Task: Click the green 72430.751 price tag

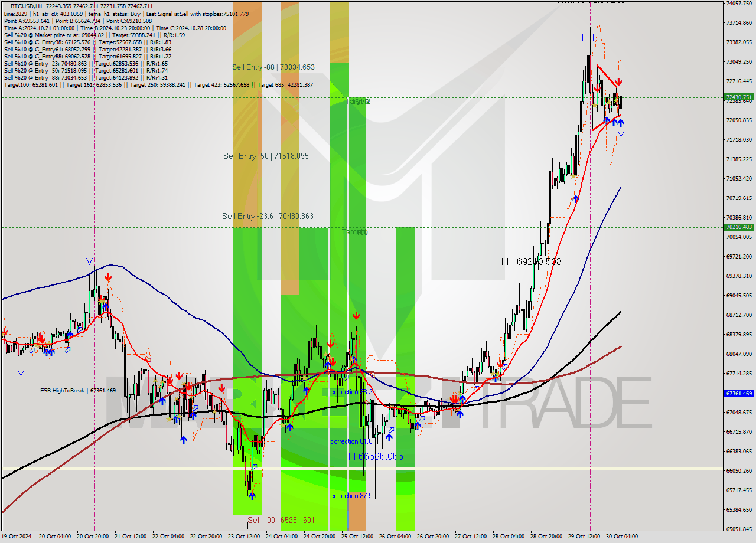Action: point(739,97)
